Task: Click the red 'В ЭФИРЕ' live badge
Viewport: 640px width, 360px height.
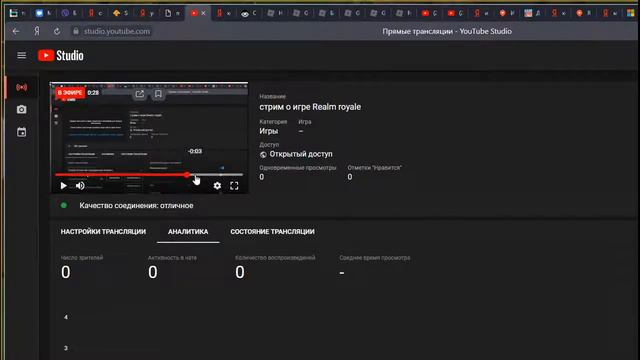Action: (x=70, y=93)
